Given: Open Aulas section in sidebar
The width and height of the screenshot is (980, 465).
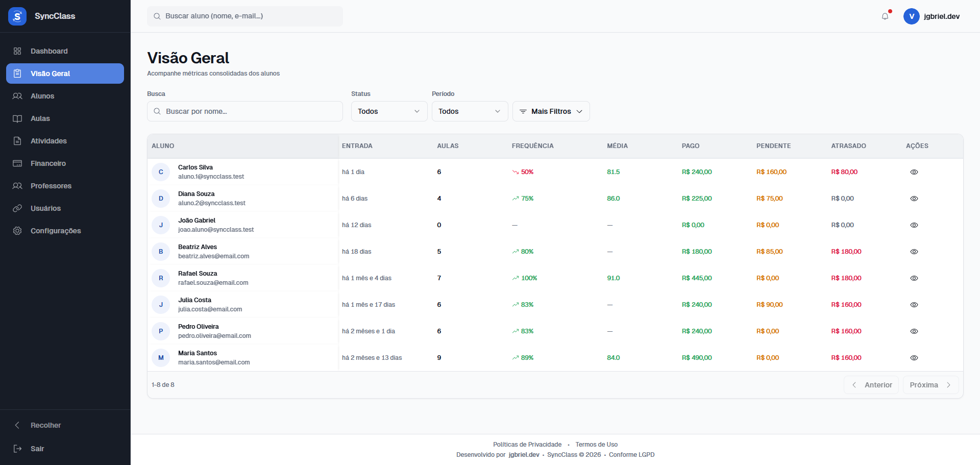Looking at the screenshot, I should (65, 118).
